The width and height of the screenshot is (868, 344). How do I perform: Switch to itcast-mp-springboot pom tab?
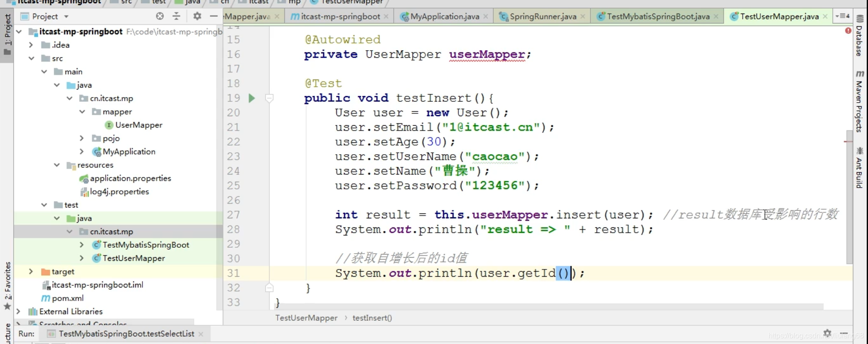tap(340, 17)
